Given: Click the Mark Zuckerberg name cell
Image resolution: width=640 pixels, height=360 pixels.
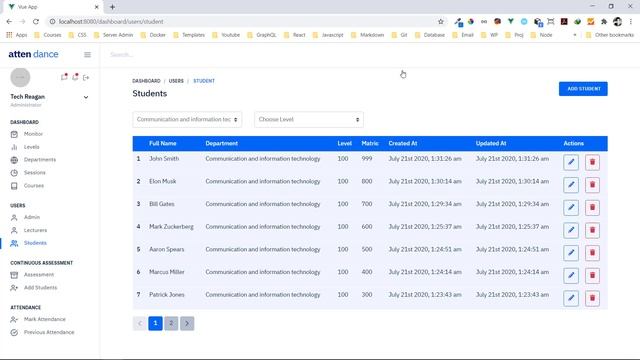Looking at the screenshot, I should coord(171,227).
